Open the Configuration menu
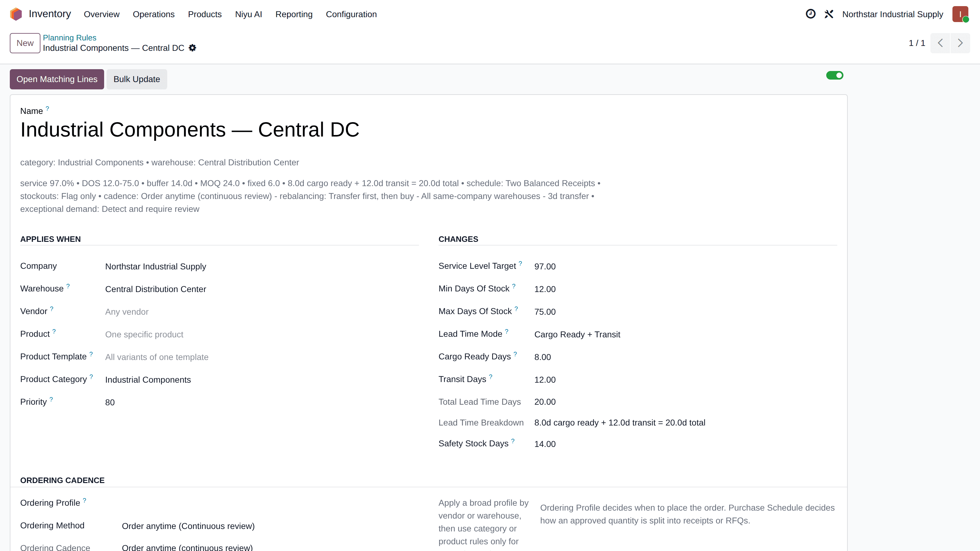 351,14
